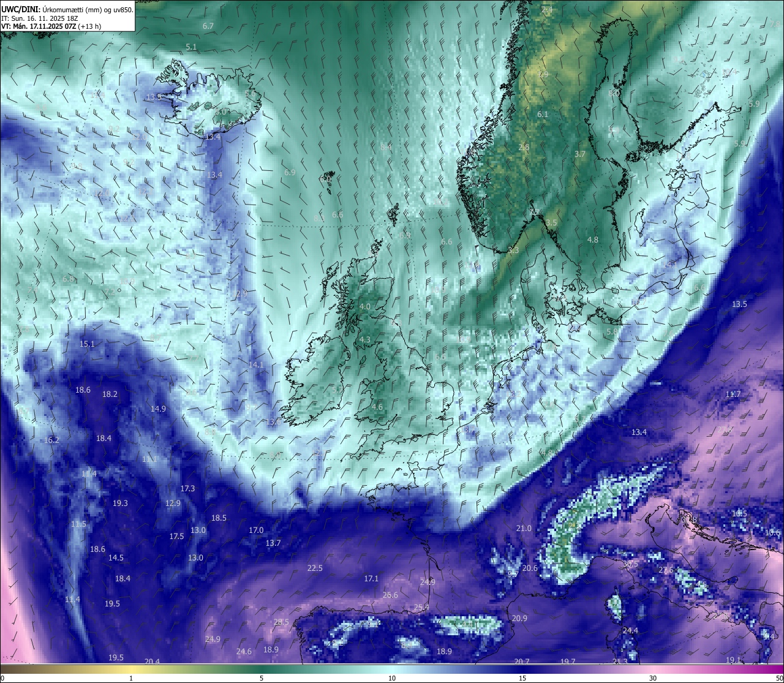Click the 6.7 value at the map top

tap(208, 26)
